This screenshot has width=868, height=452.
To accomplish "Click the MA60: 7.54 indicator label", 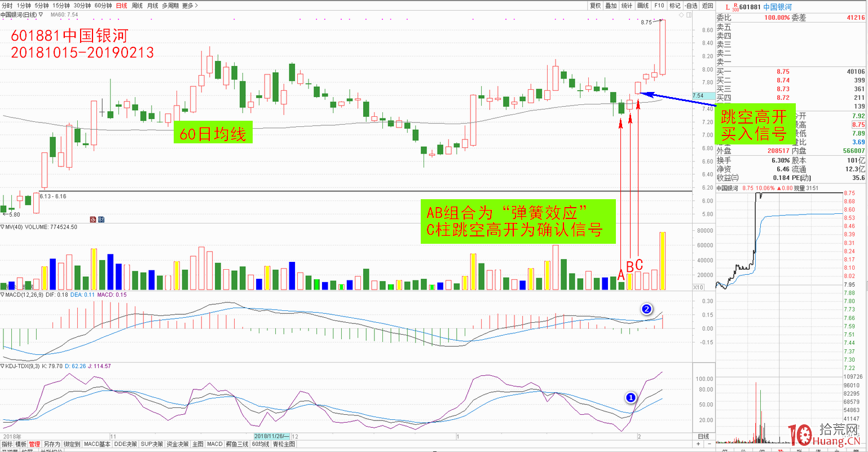I will 65,14.
